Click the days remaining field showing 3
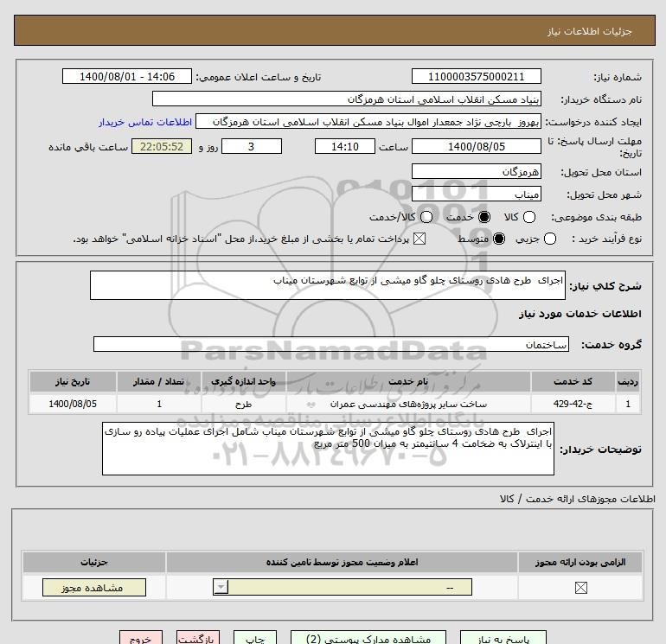666x644 pixels. 252,146
